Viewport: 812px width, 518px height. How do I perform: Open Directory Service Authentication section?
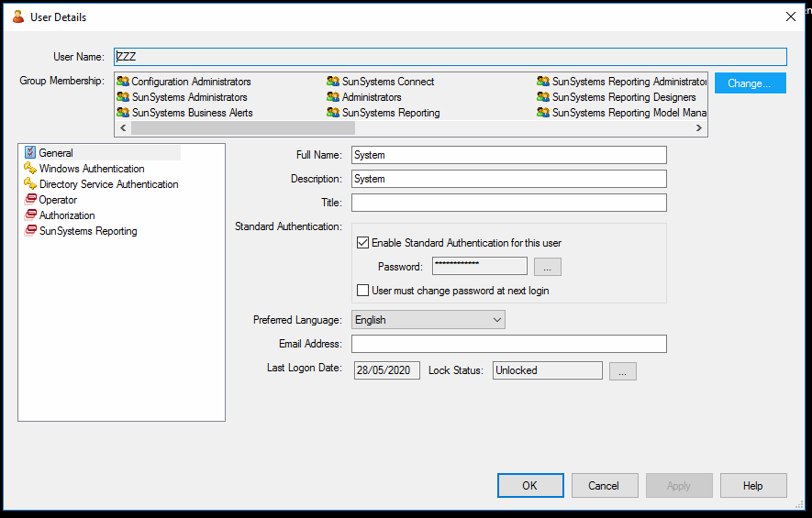pos(109,183)
